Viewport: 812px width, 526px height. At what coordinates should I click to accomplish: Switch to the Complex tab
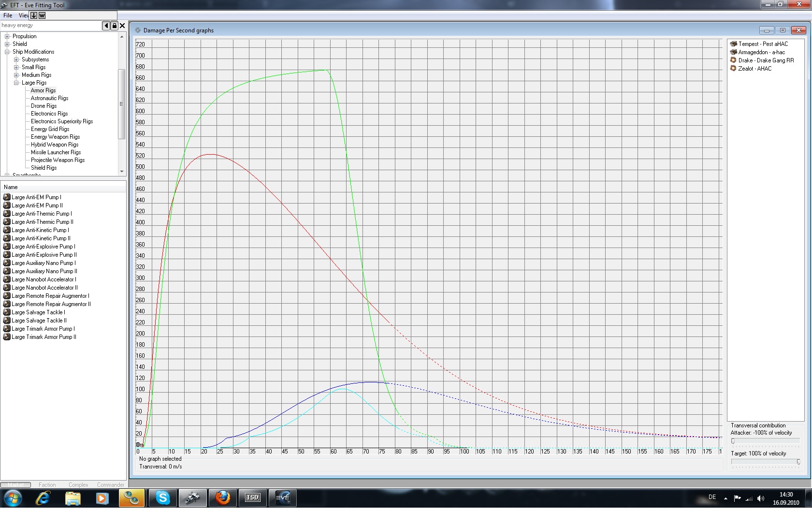[78, 485]
